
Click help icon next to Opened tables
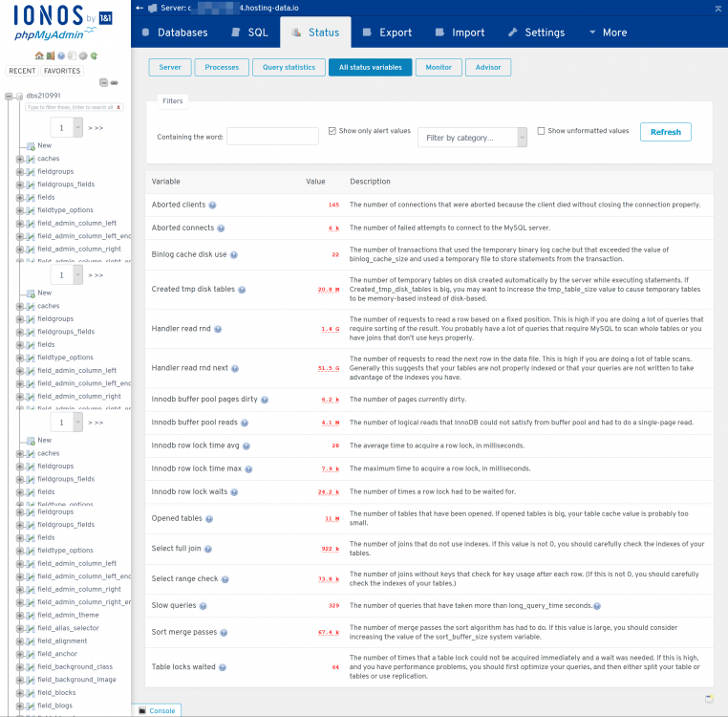pos(209,519)
